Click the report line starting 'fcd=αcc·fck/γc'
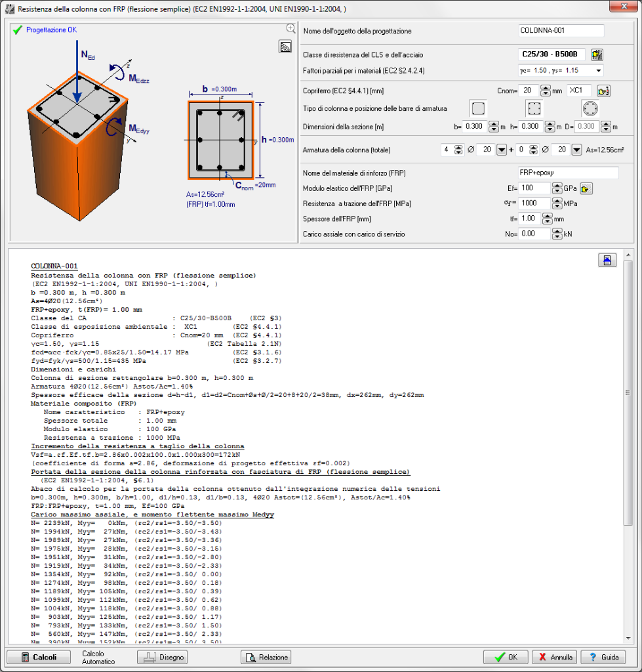This screenshot has width=642, height=672. click(x=156, y=352)
